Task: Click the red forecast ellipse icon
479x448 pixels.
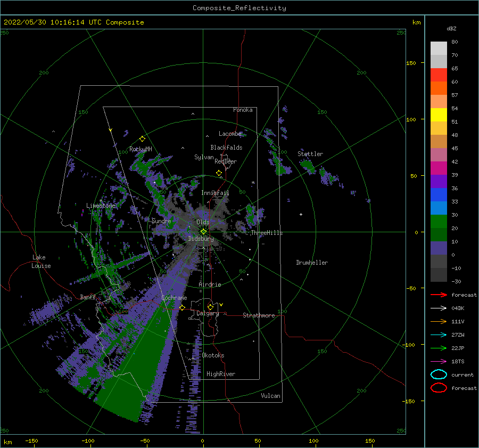Action: 439,388
